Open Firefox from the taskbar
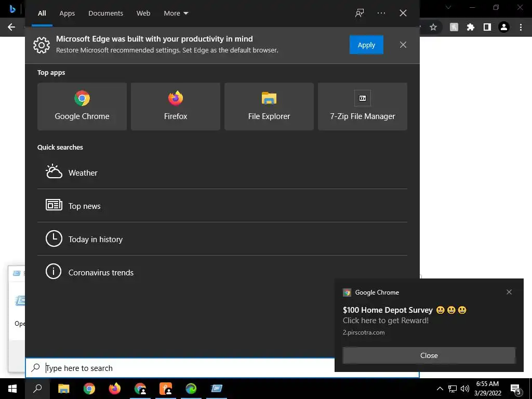This screenshot has height=399, width=532. click(115, 389)
